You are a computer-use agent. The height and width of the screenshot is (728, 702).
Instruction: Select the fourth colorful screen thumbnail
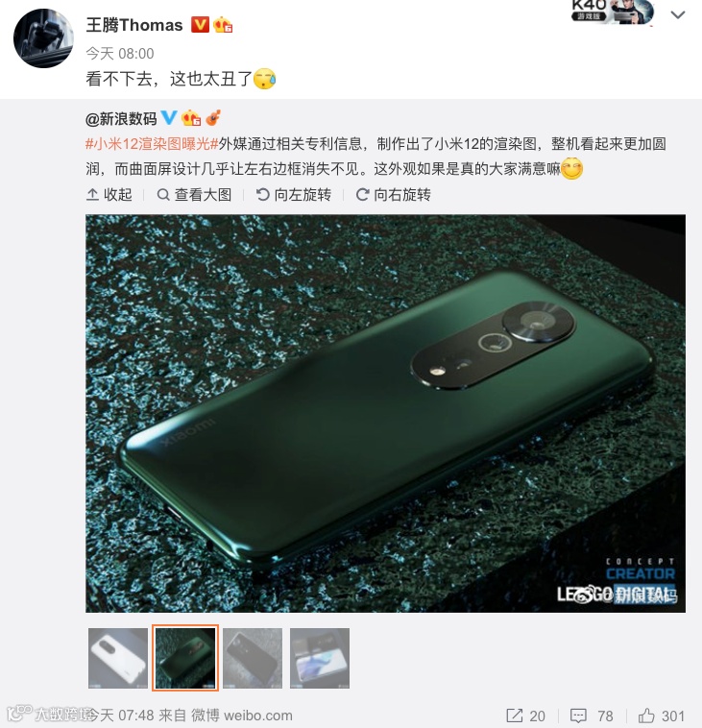coord(320,658)
